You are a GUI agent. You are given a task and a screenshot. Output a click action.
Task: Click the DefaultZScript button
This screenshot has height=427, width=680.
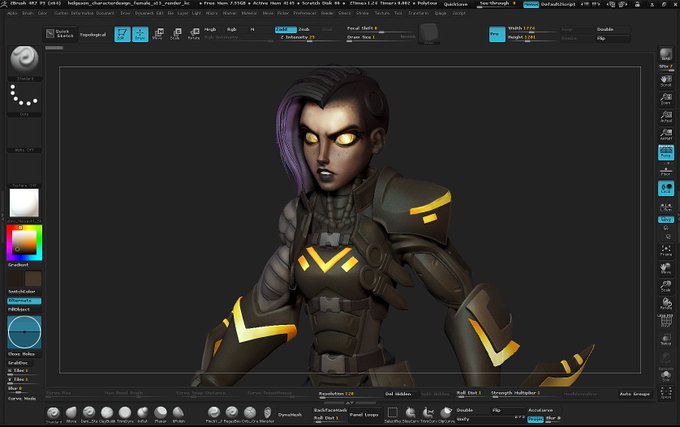click(558, 4)
